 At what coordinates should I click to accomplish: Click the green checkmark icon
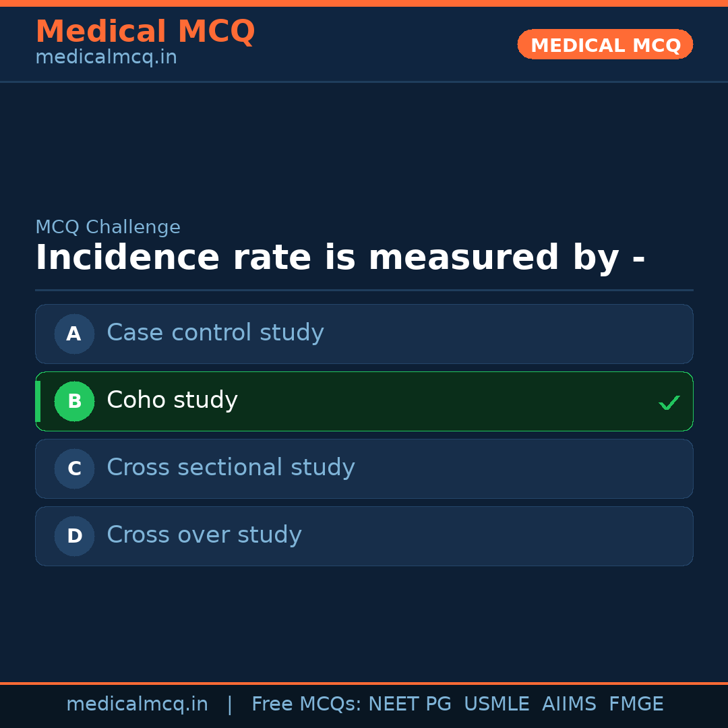pos(669,402)
